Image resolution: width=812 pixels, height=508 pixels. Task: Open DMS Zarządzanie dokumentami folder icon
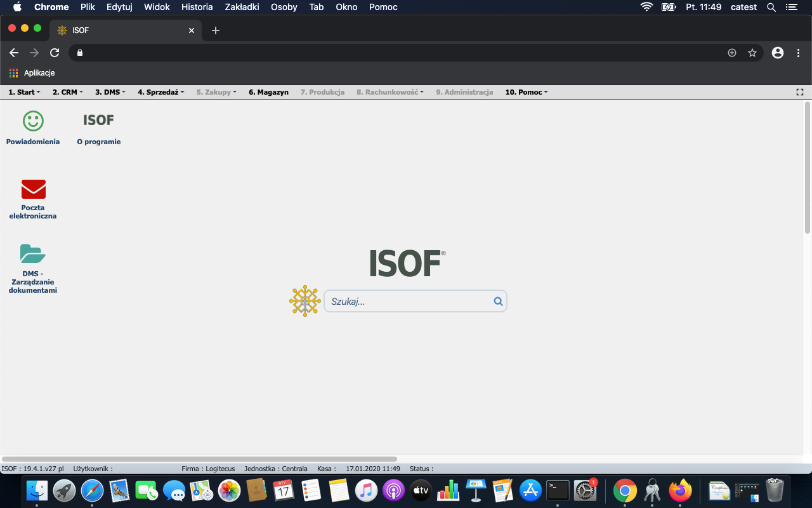tap(33, 254)
